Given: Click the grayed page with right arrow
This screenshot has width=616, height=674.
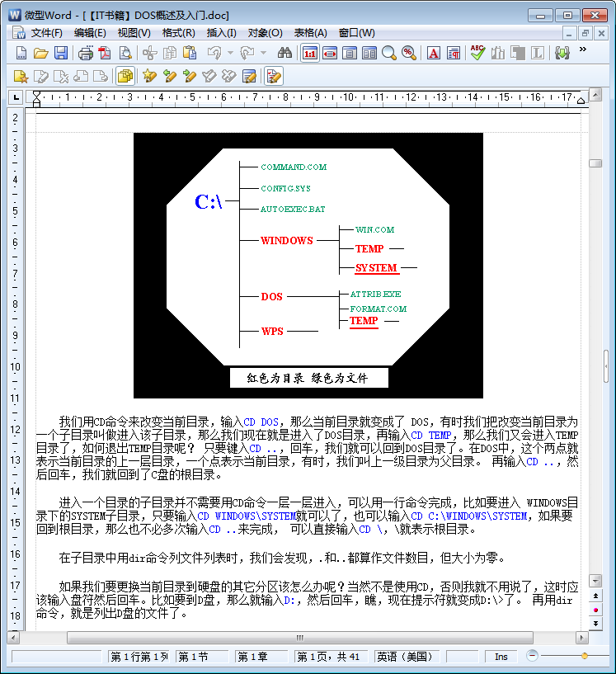Looking at the screenshot, I should coord(100,77).
